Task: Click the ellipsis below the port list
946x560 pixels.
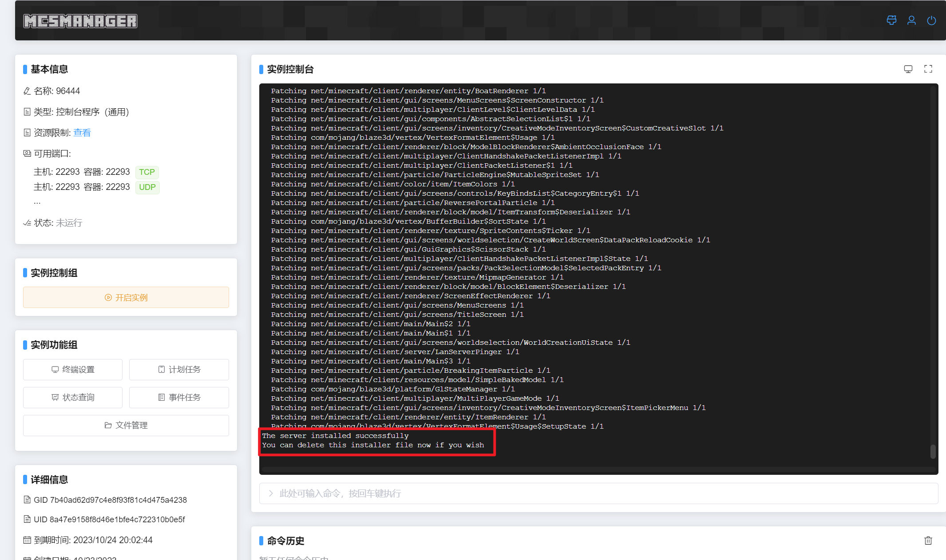Action: 37,202
